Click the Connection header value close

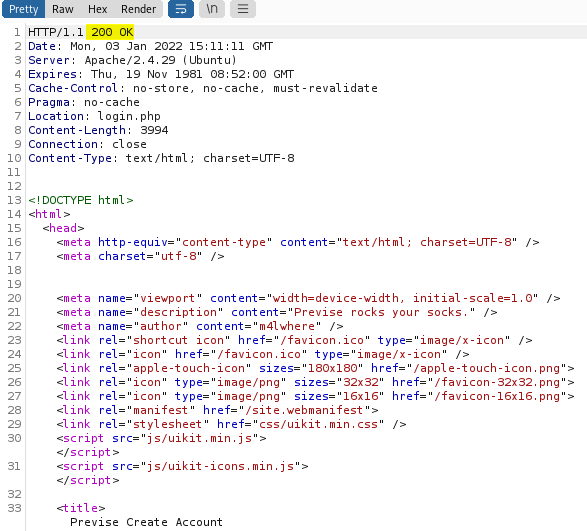tap(129, 144)
